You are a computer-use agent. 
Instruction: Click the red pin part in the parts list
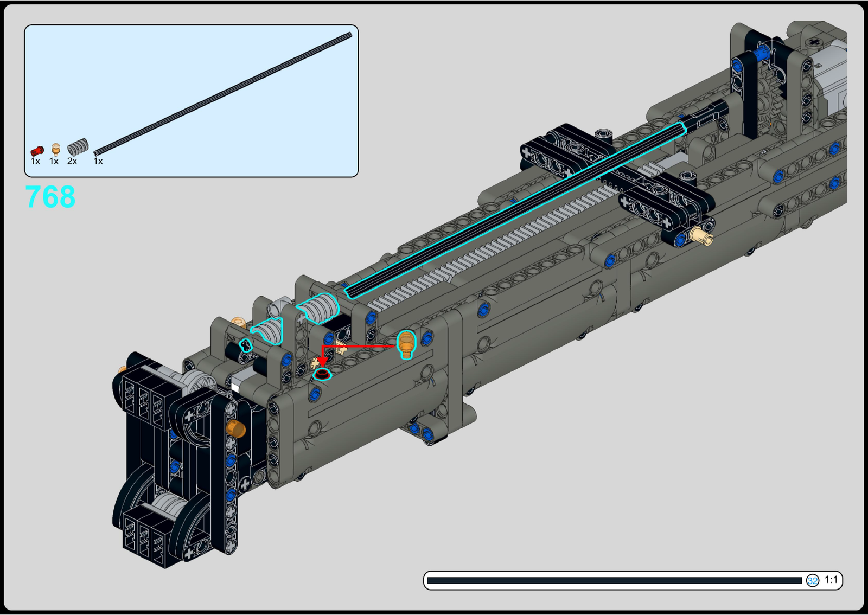37,150
